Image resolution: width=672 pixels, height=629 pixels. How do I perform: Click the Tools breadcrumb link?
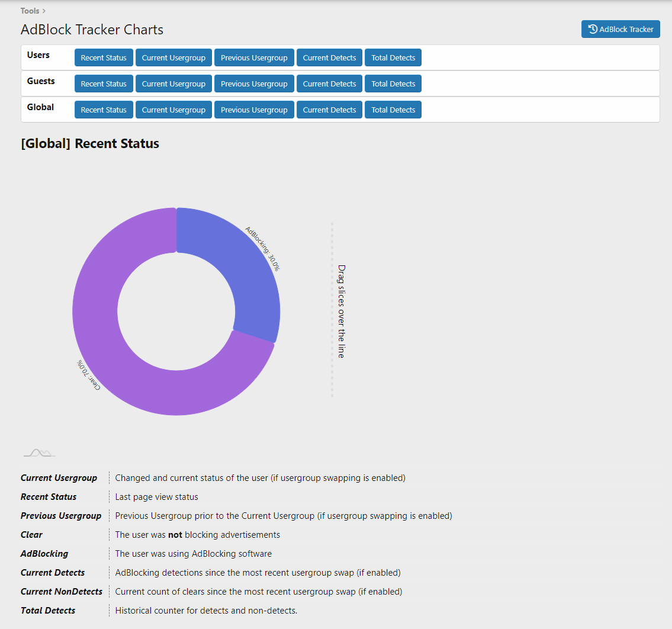tap(30, 11)
